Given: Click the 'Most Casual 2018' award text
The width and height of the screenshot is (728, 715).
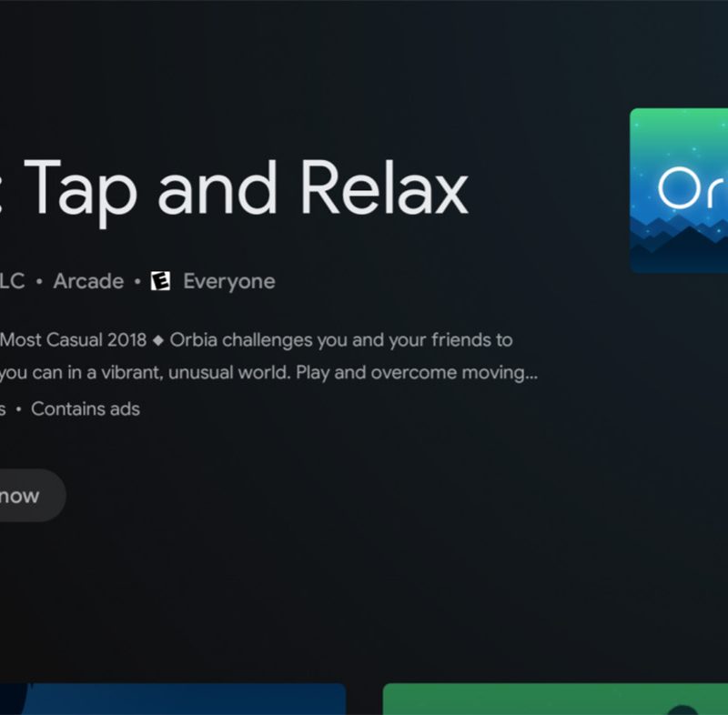Looking at the screenshot, I should tap(74, 340).
